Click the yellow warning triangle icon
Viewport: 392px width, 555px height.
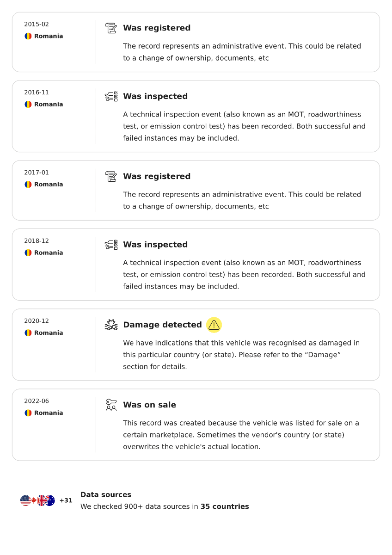coord(214,325)
